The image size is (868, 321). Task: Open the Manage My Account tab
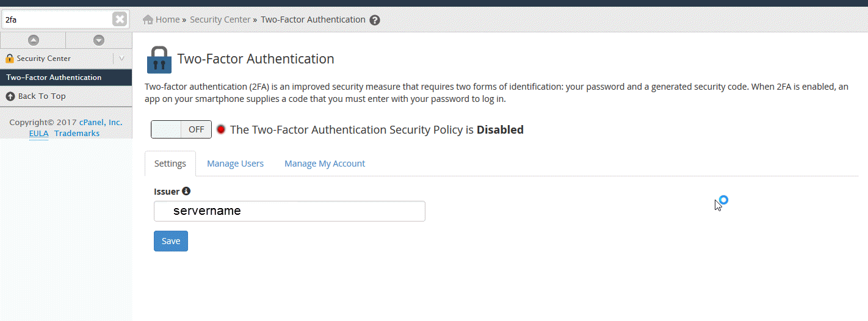325,164
